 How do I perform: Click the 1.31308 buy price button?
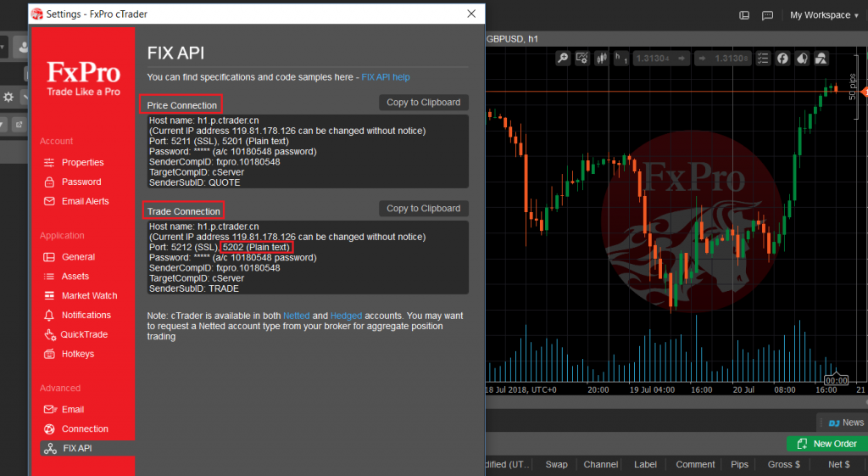pyautogui.click(x=724, y=59)
